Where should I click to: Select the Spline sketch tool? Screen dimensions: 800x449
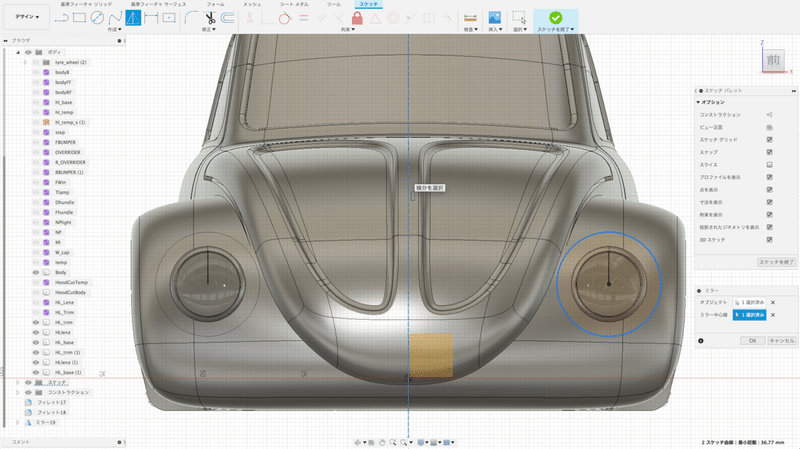pos(115,18)
